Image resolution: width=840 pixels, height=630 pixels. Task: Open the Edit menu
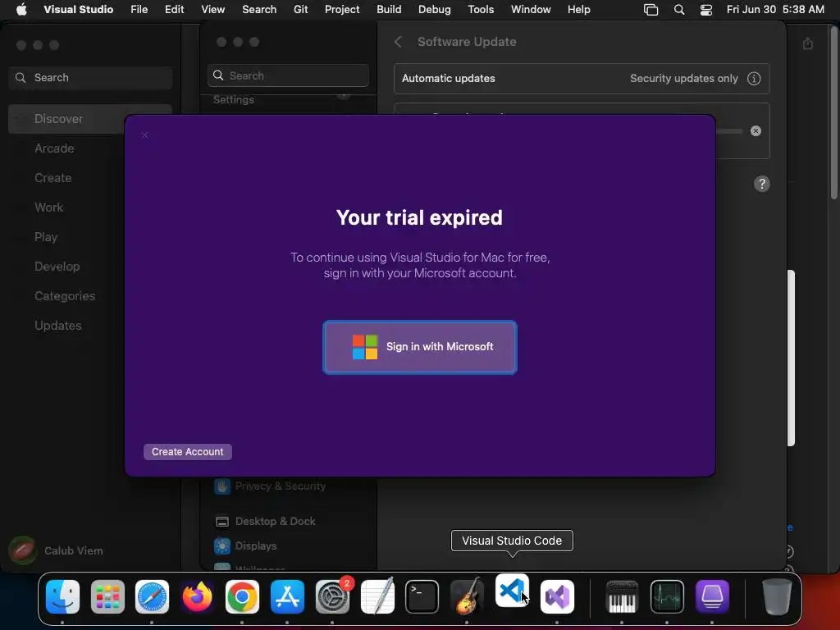pyautogui.click(x=175, y=9)
